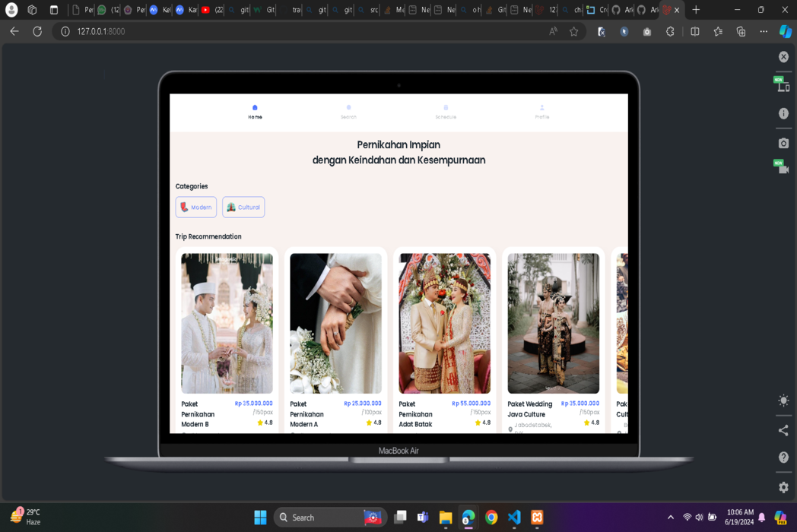
Task: Open Paket Pernikahan Adat Batak photo
Action: 444,323
